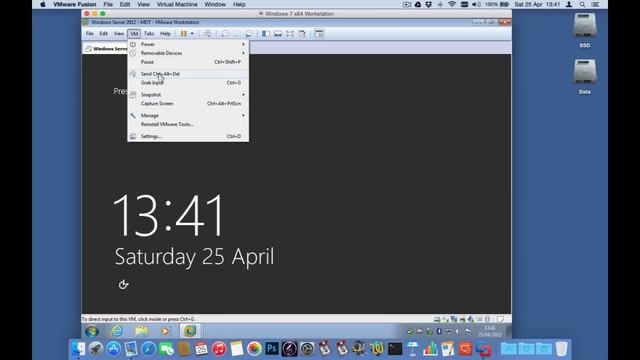Toggle thumbnail bar toolbar icon
The image size is (640, 360).
[x=278, y=33]
